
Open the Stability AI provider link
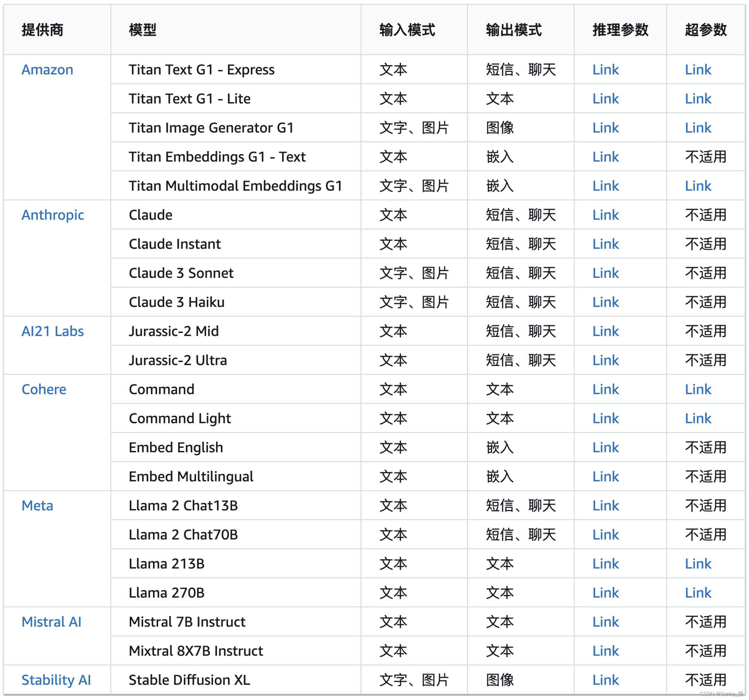(x=56, y=680)
